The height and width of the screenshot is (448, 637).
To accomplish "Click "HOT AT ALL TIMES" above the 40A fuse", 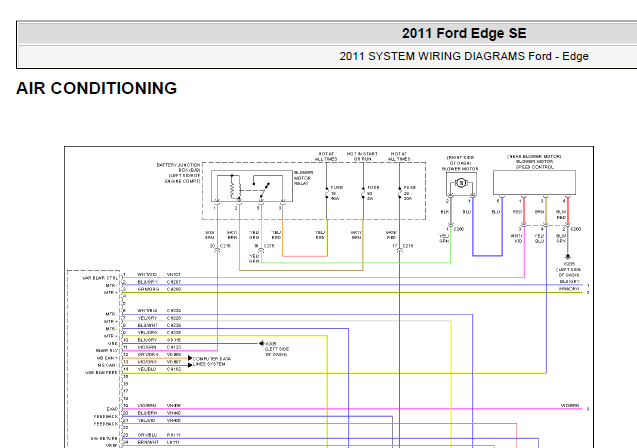I will [x=326, y=156].
